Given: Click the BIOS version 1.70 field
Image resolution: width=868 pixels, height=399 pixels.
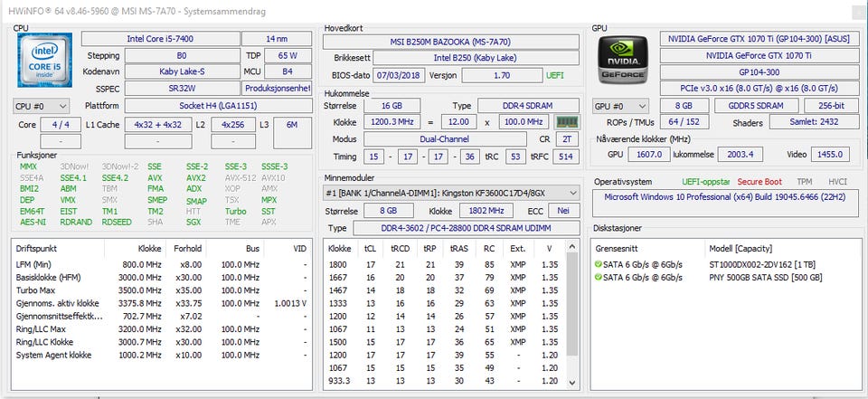Looking at the screenshot, I should click(502, 75).
